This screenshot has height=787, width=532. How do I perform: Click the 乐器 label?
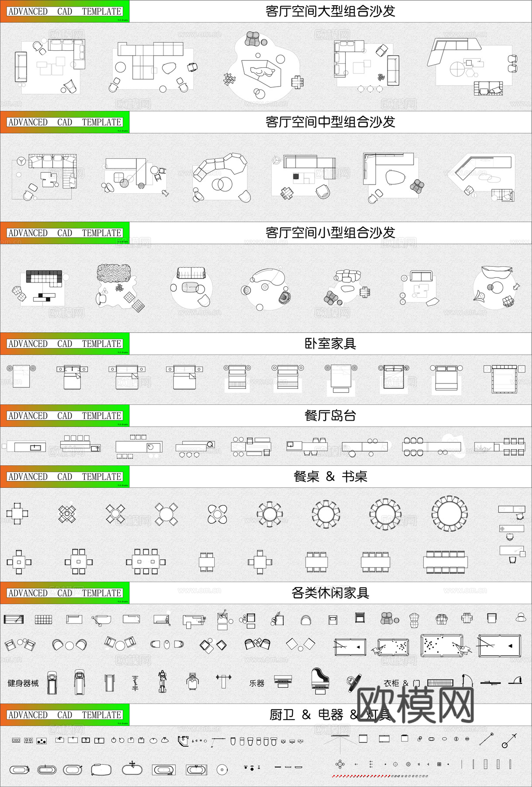click(x=257, y=683)
